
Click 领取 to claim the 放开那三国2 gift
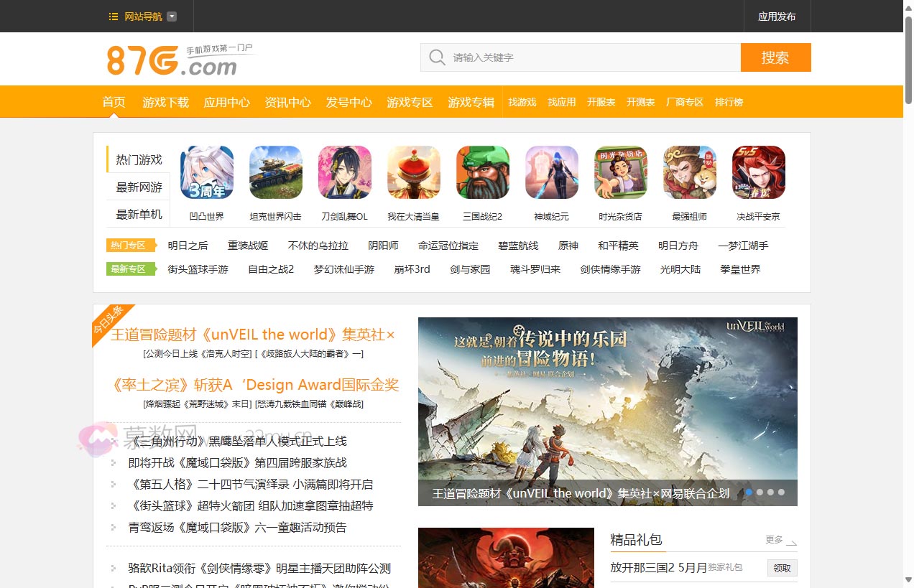[x=782, y=568]
